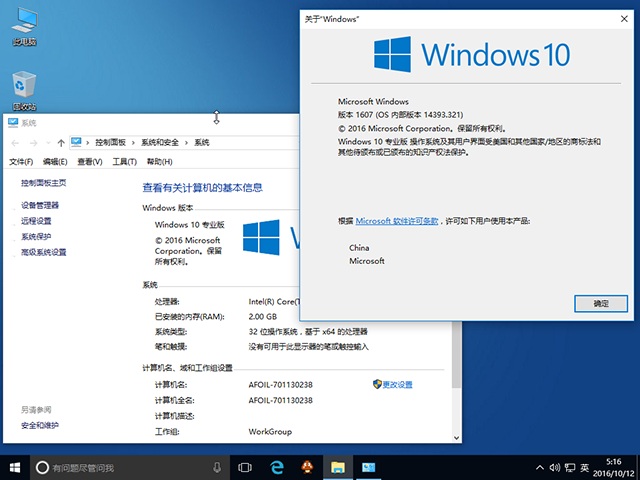Open File Explorer from the taskbar
Screen dimensions: 640x480
pos(338,467)
